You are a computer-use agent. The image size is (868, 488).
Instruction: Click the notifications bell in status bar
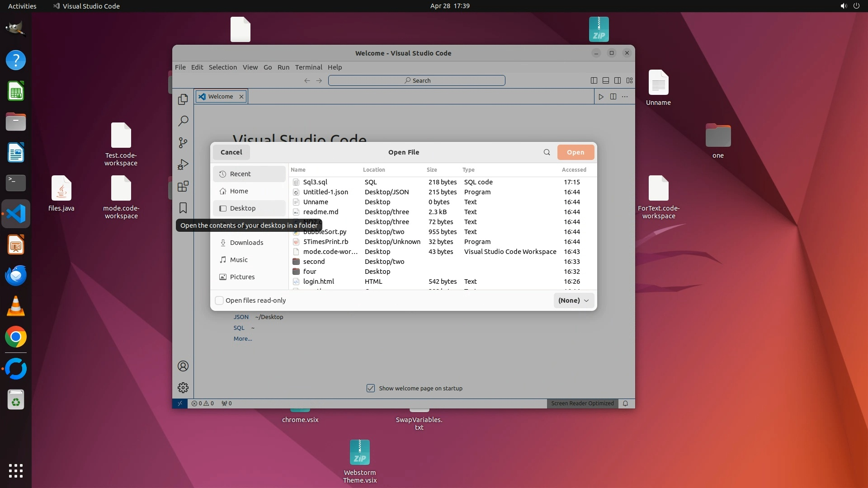[x=625, y=404]
